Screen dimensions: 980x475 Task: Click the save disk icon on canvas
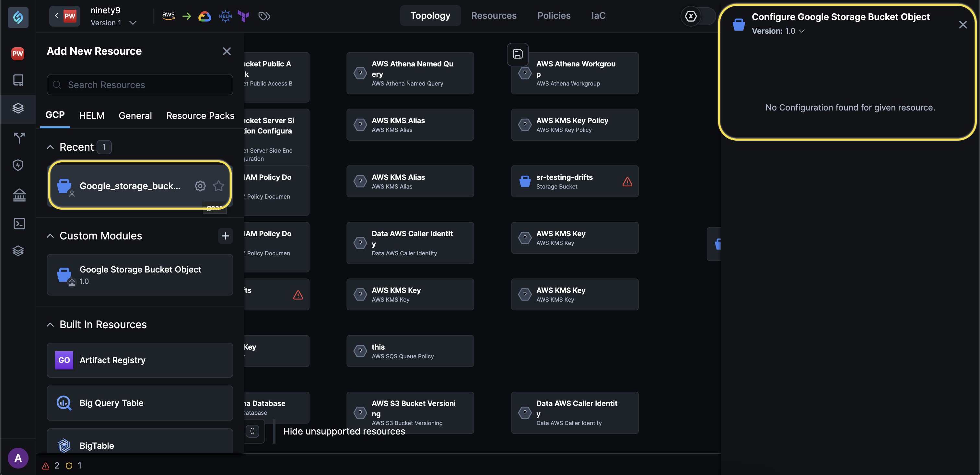(x=518, y=54)
